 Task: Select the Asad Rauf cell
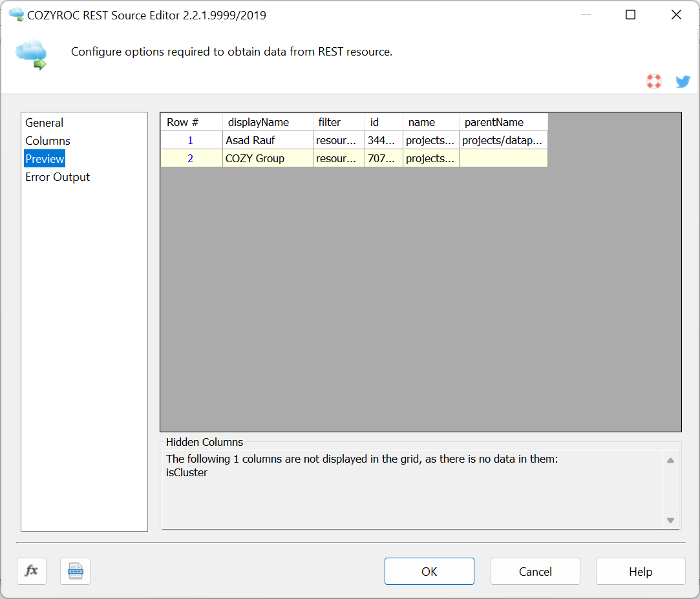click(268, 140)
